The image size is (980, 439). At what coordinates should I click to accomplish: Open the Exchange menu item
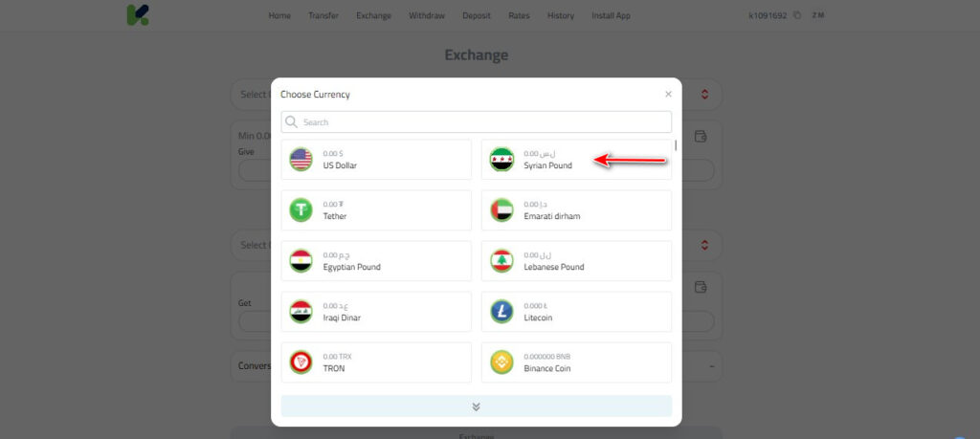tap(374, 15)
